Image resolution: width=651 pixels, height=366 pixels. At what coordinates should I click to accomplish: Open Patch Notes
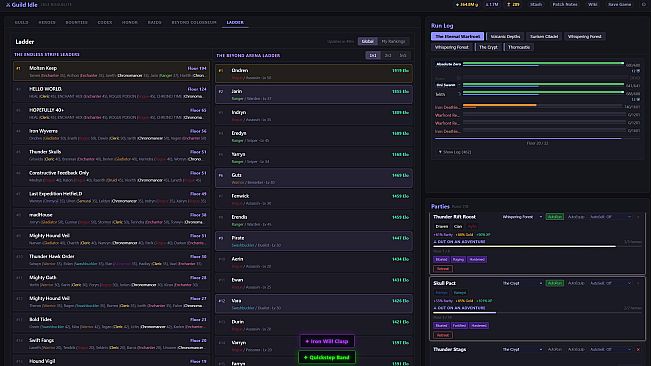coord(565,5)
